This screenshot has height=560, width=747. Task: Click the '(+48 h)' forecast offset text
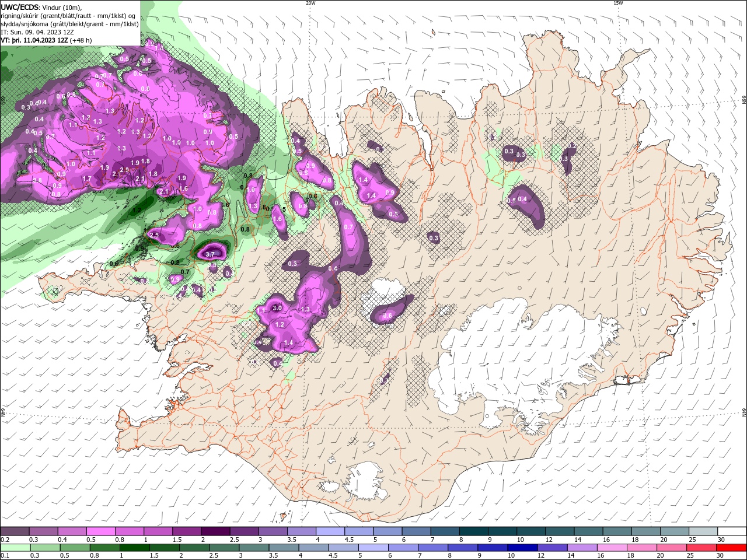click(x=81, y=40)
